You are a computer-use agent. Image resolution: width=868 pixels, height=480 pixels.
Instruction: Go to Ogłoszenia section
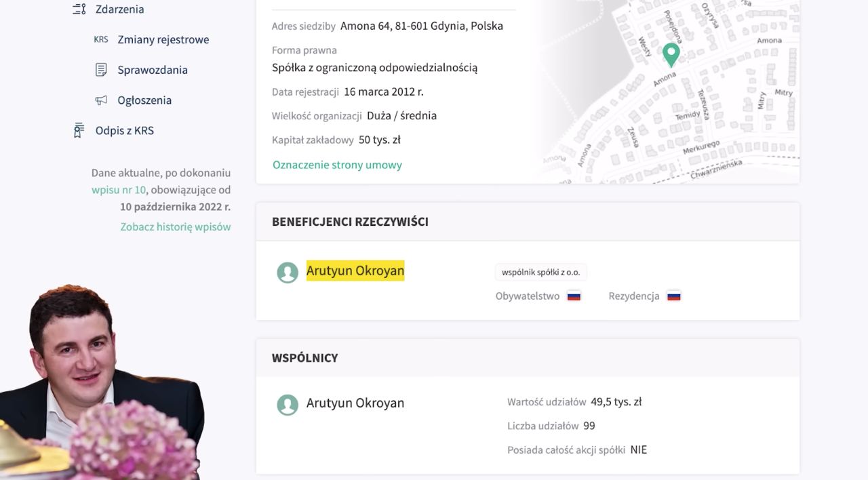point(144,100)
